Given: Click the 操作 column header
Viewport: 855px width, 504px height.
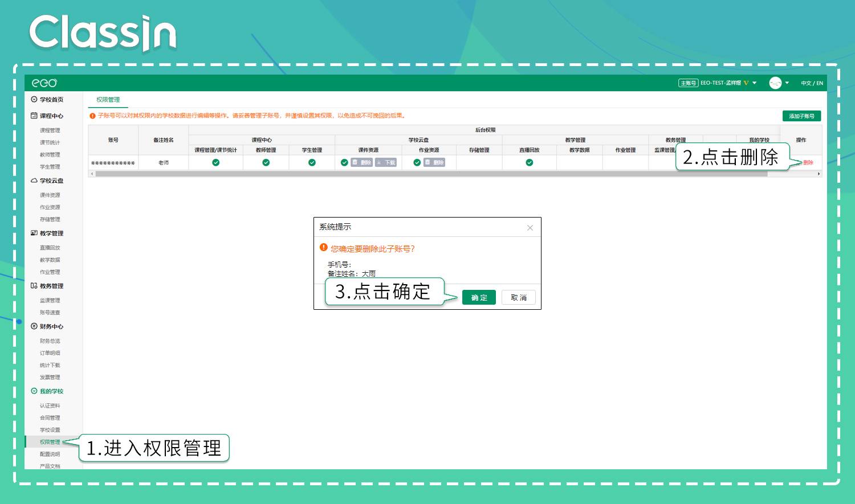Looking at the screenshot, I should pos(801,140).
